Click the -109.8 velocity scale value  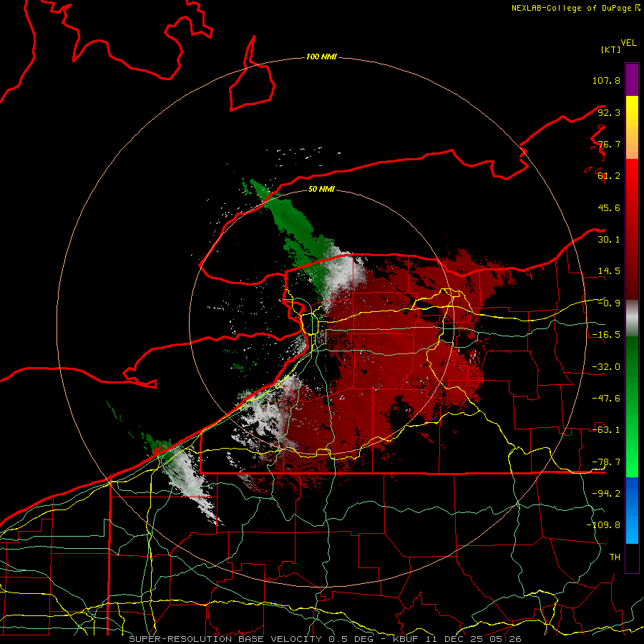pyautogui.click(x=603, y=525)
